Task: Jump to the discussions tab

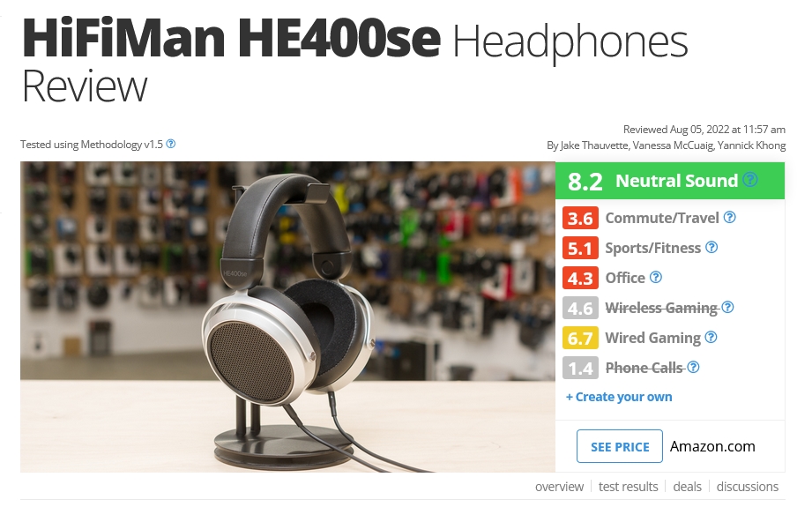Action: [x=748, y=487]
